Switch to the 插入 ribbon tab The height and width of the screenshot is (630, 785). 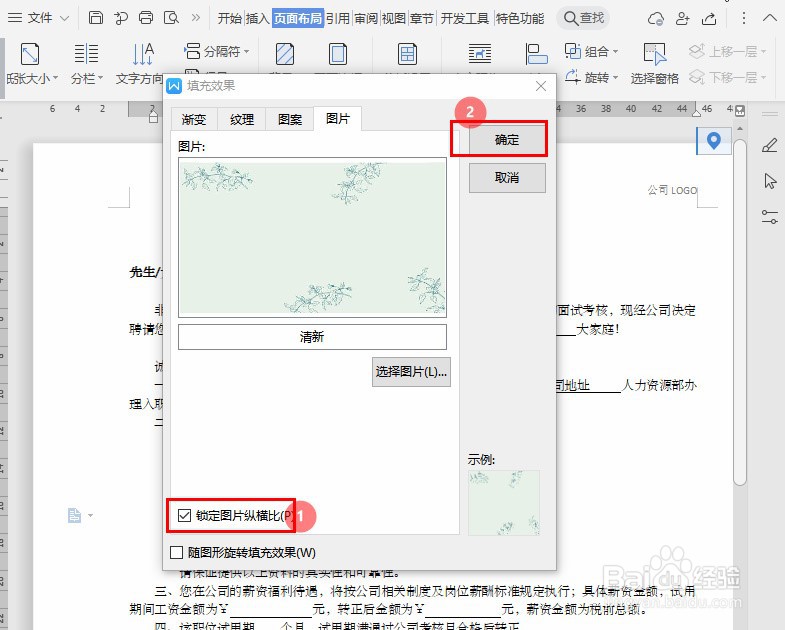point(257,19)
